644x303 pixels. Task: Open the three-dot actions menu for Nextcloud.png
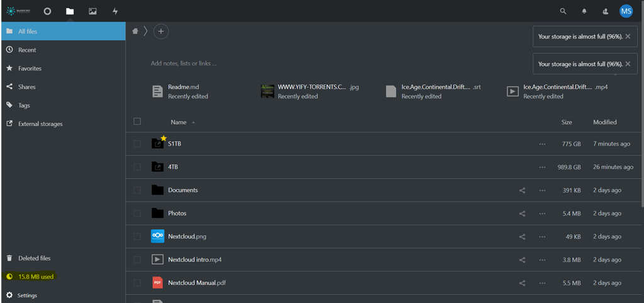point(543,237)
